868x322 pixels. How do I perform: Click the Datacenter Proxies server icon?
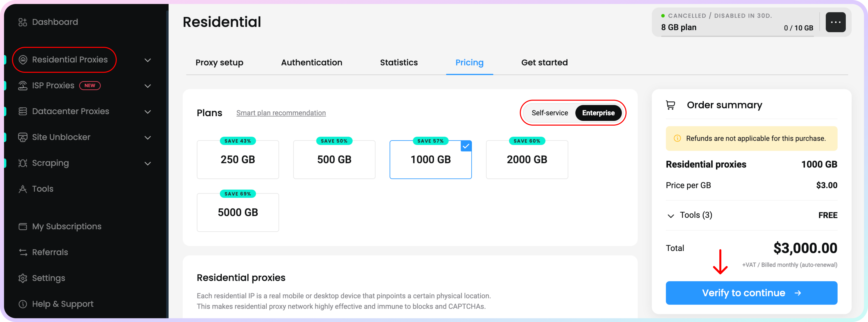tap(23, 111)
